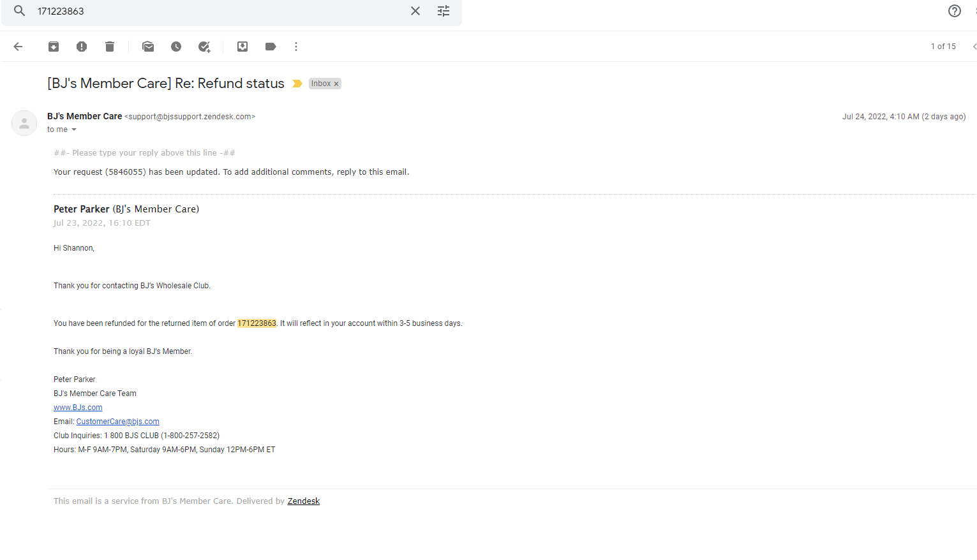
Task: Click the sender's avatar picture
Action: [24, 123]
